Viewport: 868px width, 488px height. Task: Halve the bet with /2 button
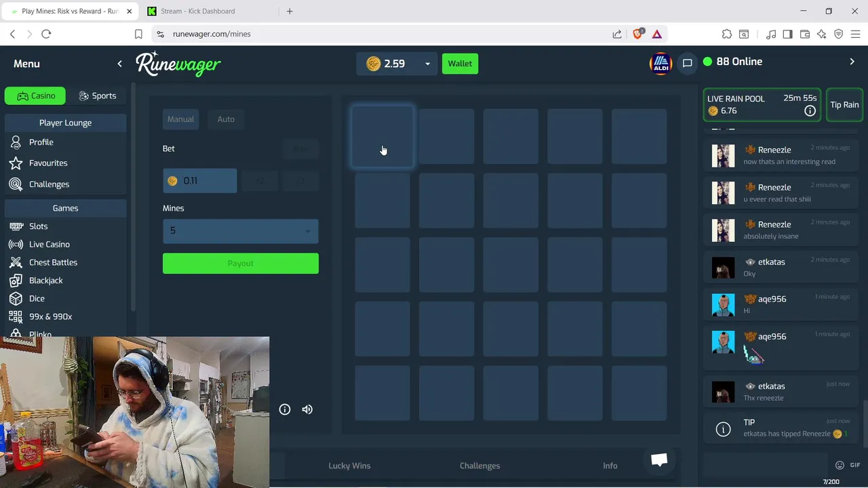point(260,181)
